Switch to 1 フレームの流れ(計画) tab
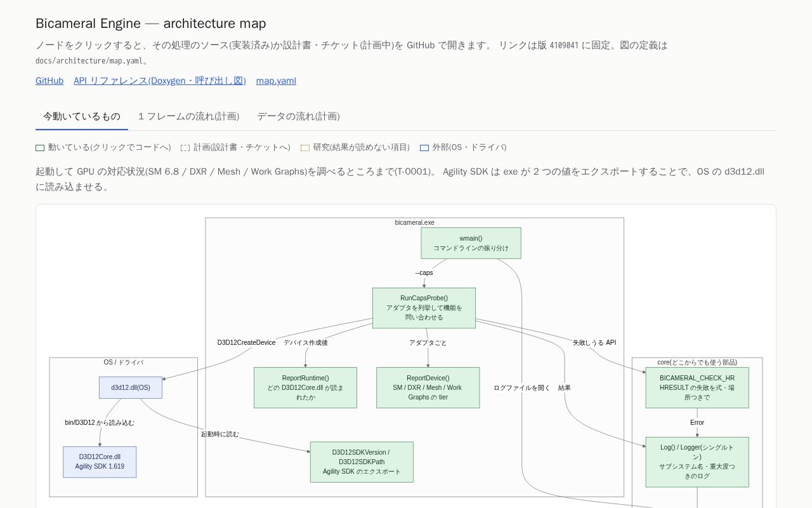This screenshot has width=812, height=508. pyautogui.click(x=188, y=116)
